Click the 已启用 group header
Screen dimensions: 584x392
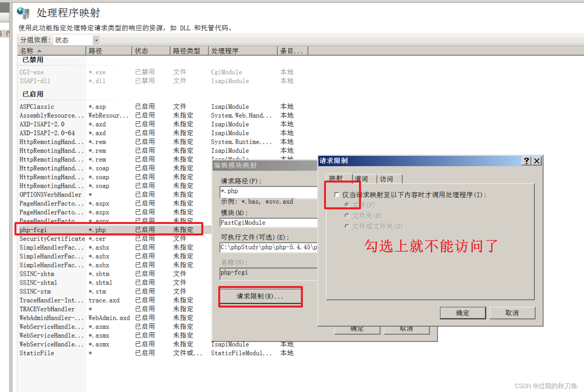33,94
